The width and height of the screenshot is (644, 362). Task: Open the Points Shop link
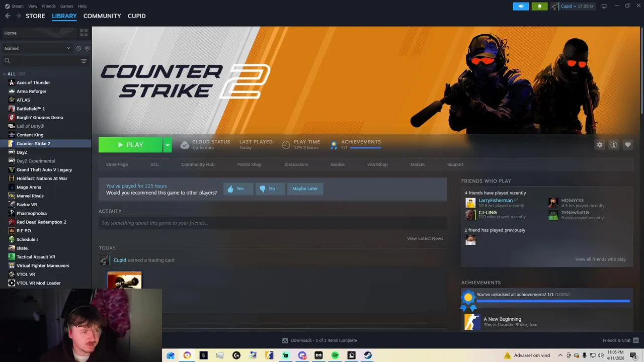point(249,164)
